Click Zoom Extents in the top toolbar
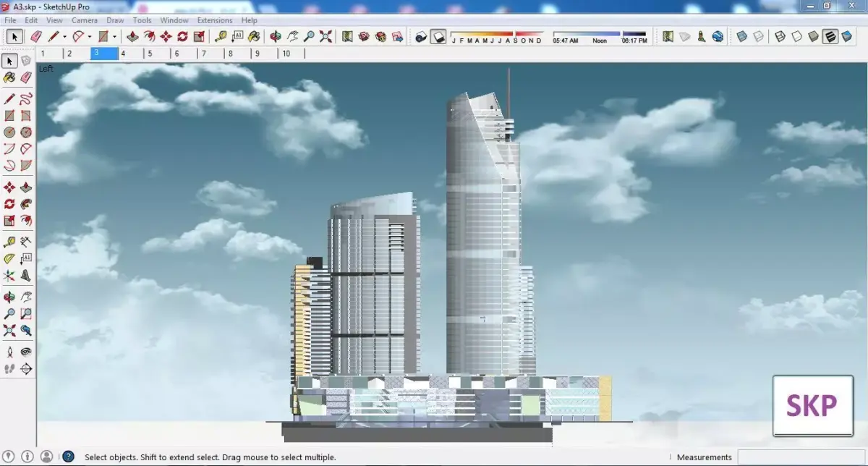Screen dimensions: 868x466 (x=325, y=36)
